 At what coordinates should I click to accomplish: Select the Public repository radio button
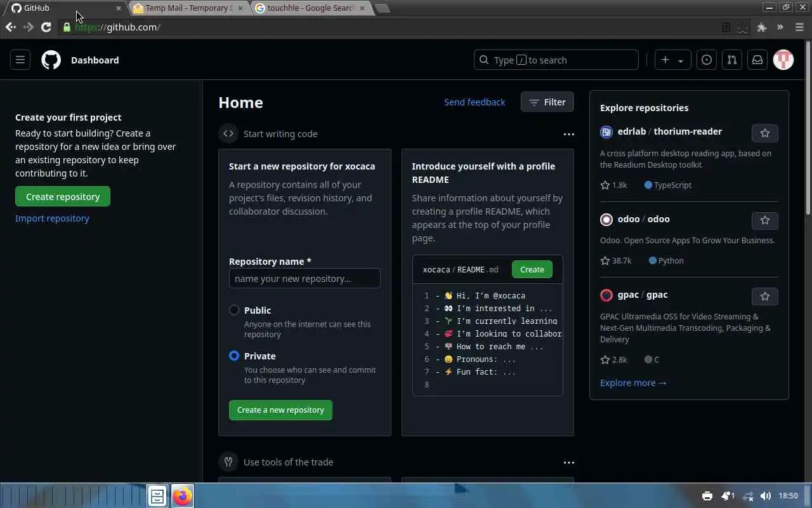point(234,310)
